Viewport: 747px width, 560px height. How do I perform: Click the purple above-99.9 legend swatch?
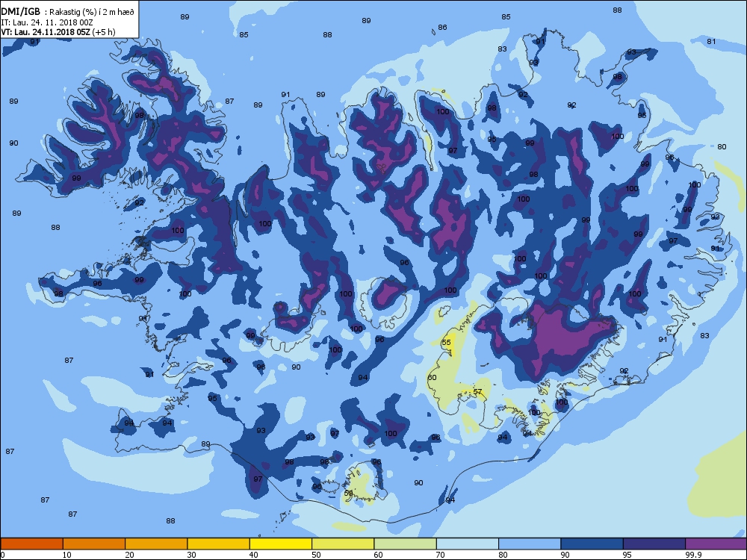[716, 544]
